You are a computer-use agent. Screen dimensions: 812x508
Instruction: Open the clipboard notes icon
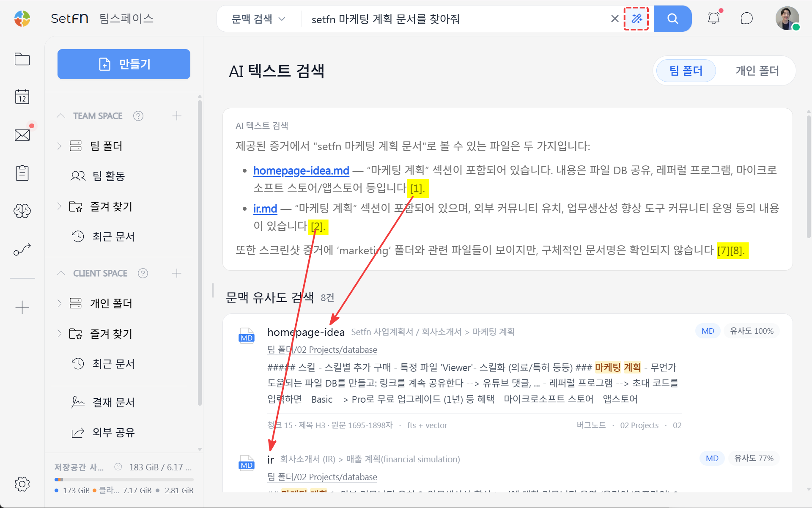[22, 173]
